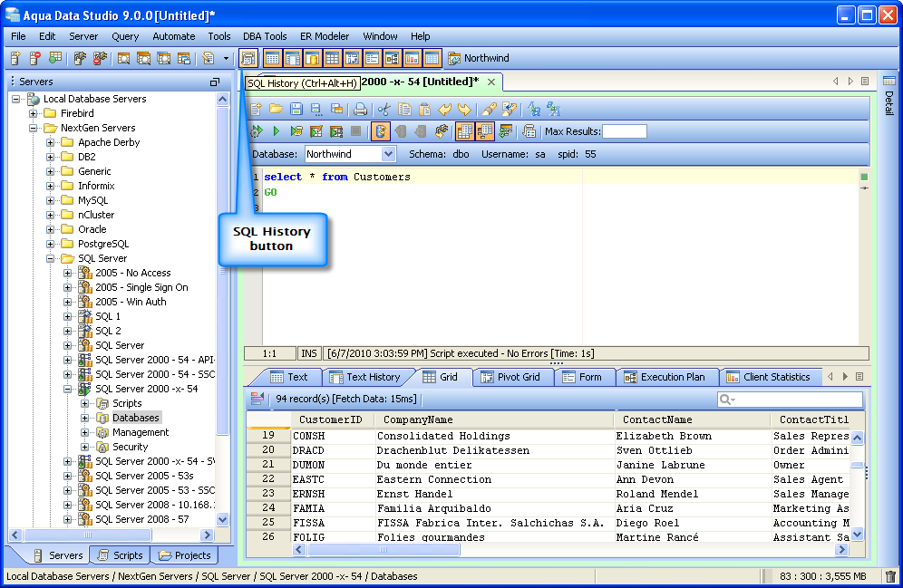Click the results grid search field

[x=790, y=399]
